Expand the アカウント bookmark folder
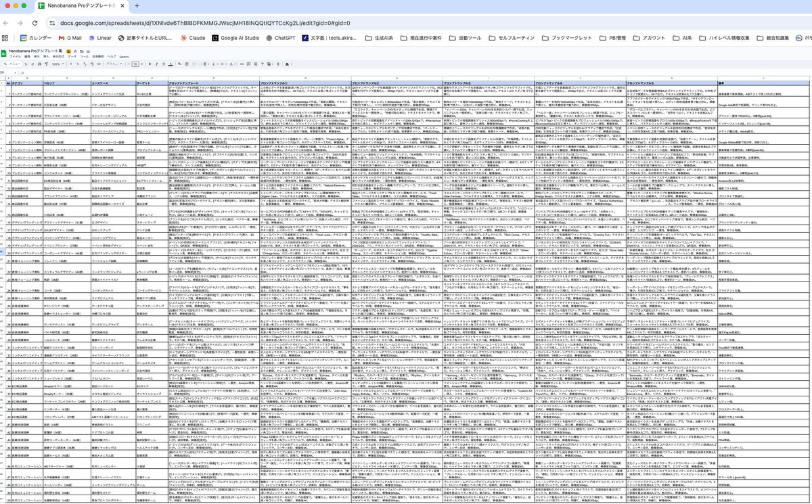812x504 pixels. 648,38
